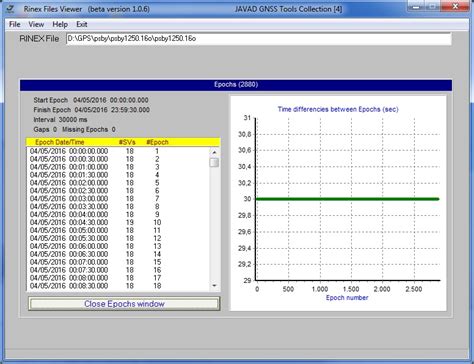
Task: Click the Close Epochs window button
Action: (x=124, y=304)
